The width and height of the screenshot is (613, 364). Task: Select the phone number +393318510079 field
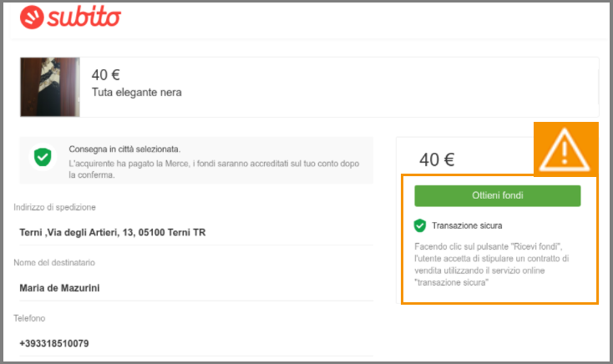pos(196,344)
